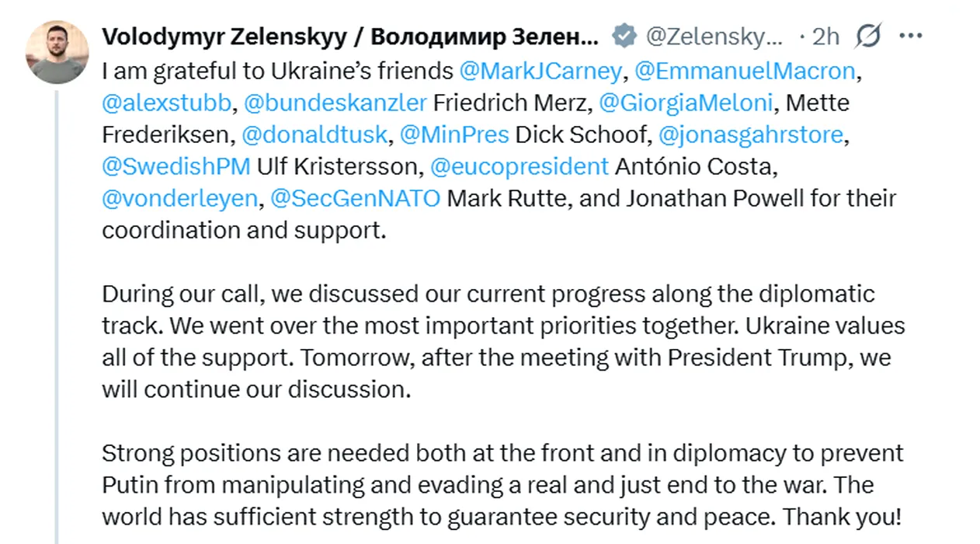Screen dimensions: 980x544
Task: Open the @MarkJCarney mention
Action: coord(540,71)
